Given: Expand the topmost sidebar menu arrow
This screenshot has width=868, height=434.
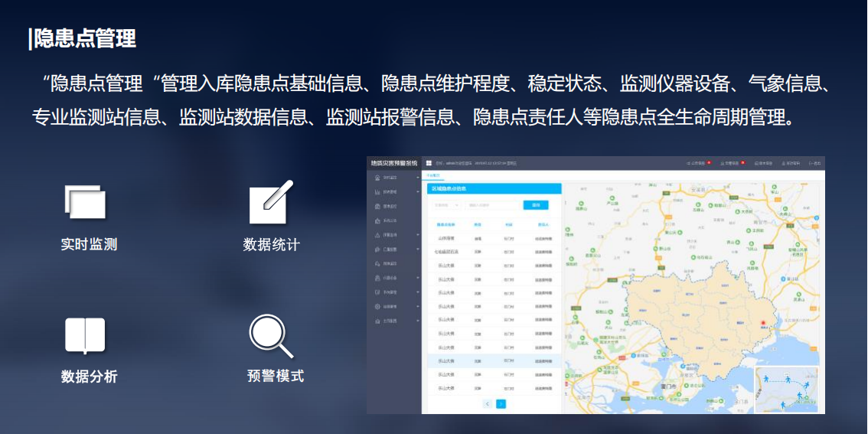Looking at the screenshot, I should tap(418, 178).
